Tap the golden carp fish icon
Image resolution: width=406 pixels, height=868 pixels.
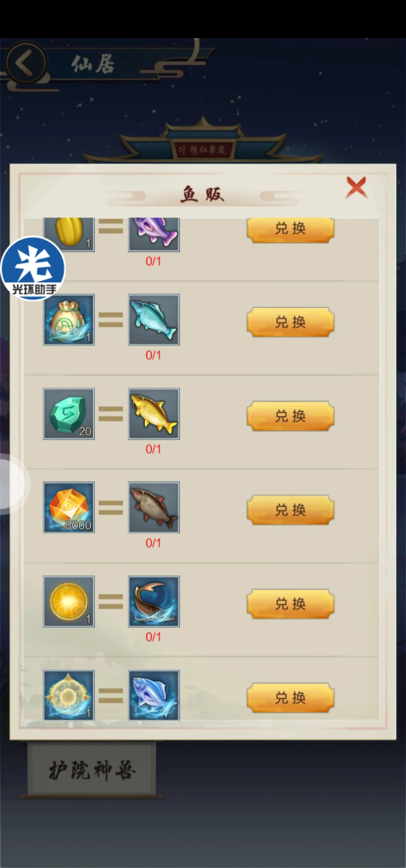[x=154, y=414]
